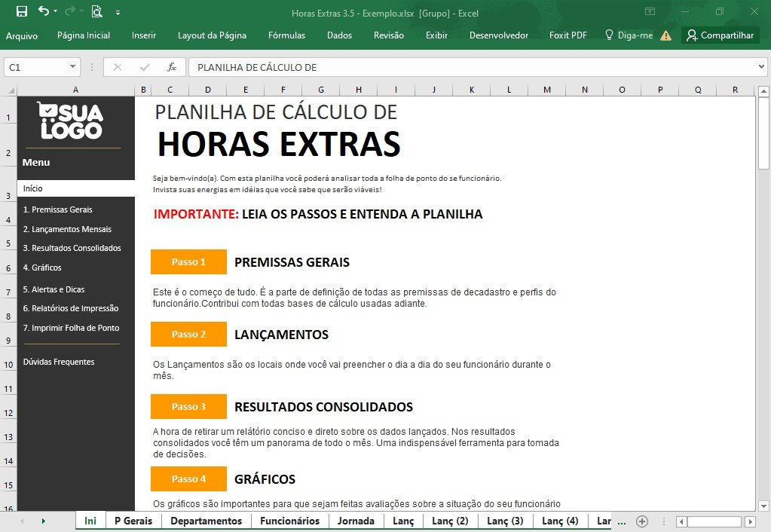Open the Lanç (3) sheet tab
Image resolution: width=771 pixels, height=532 pixels.
[505, 521]
